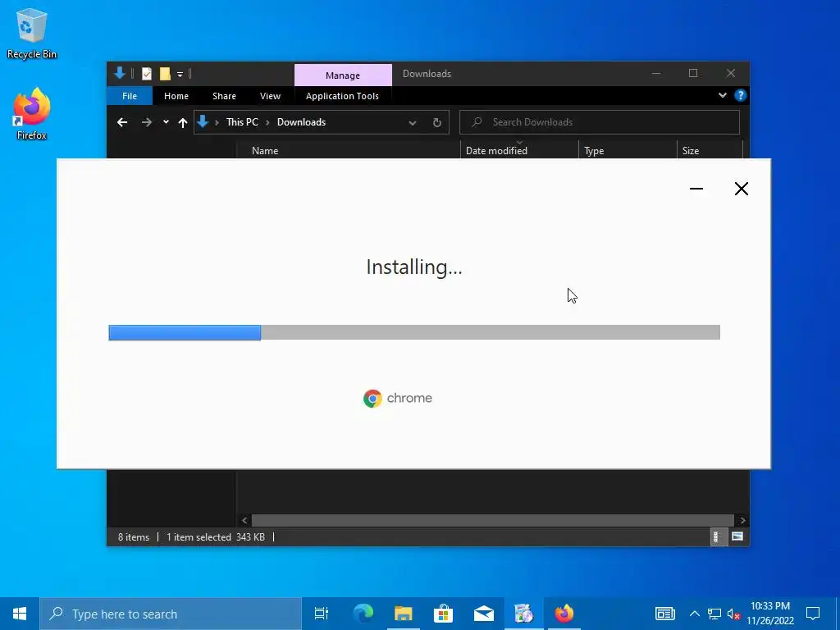Screen dimensions: 840x630
Task: Click the blue installing progress bar
Action: (x=185, y=333)
